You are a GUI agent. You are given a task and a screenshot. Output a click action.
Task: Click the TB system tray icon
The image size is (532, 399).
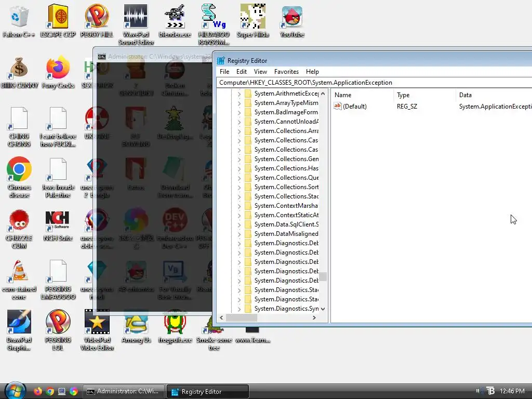point(490,391)
